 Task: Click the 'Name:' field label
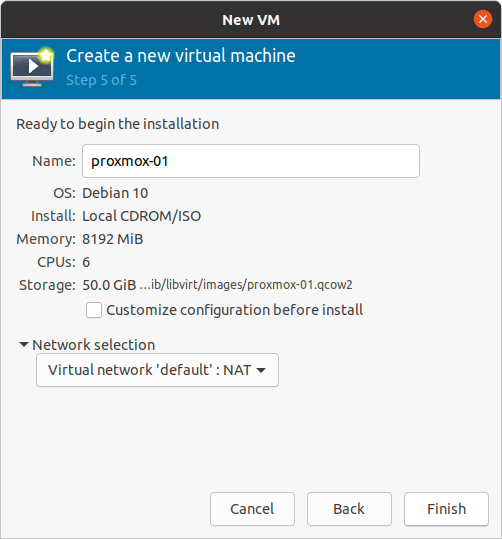(x=54, y=161)
